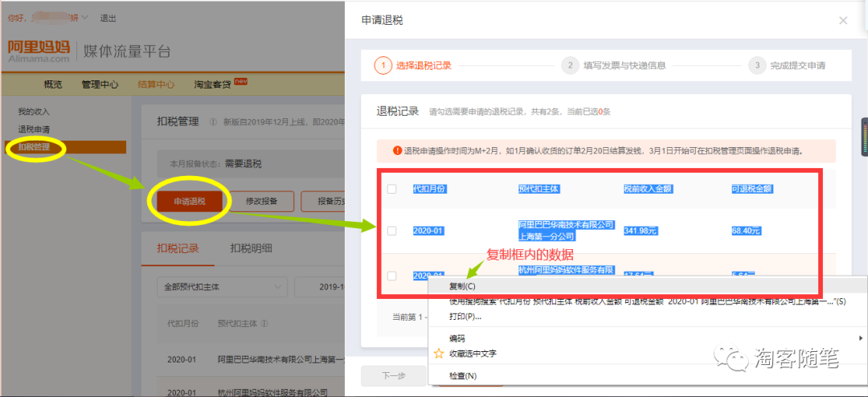Close the 申请退税 dialog with X
Viewport: 868px width, 397px height.
[843, 20]
